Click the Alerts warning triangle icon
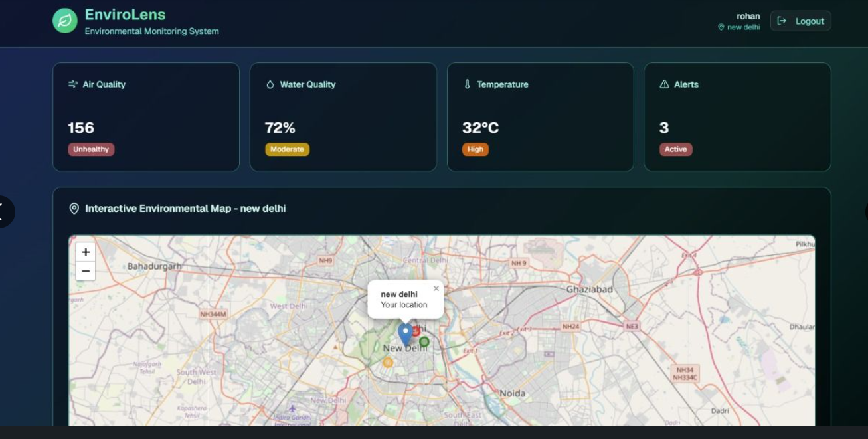The image size is (868, 439). [664, 84]
